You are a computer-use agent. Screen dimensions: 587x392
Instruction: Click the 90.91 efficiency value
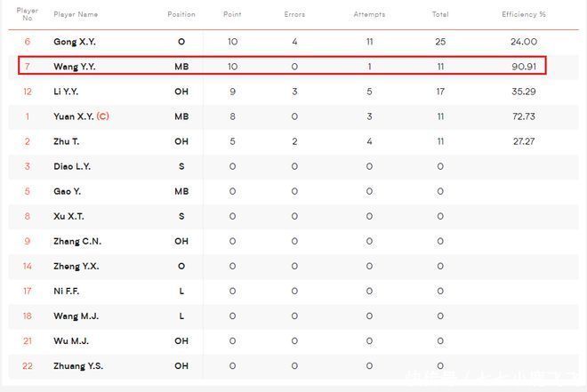click(524, 67)
